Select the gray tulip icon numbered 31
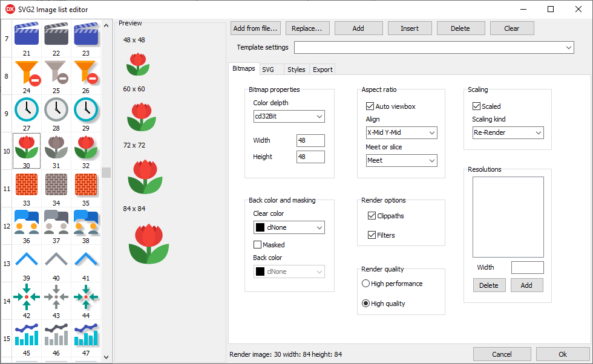This screenshot has width=593, height=364. pyautogui.click(x=56, y=147)
